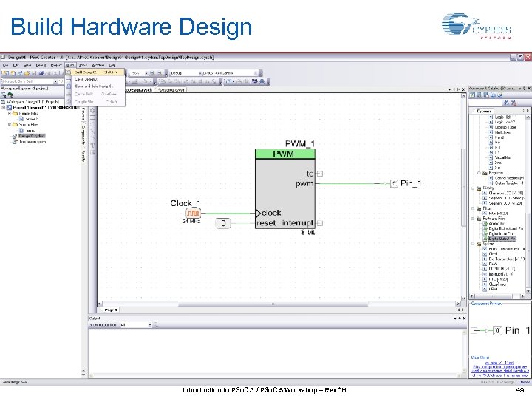Open the zoom percentage dropdown in toolbar
The height and width of the screenshot is (399, 532).
(x=140, y=73)
